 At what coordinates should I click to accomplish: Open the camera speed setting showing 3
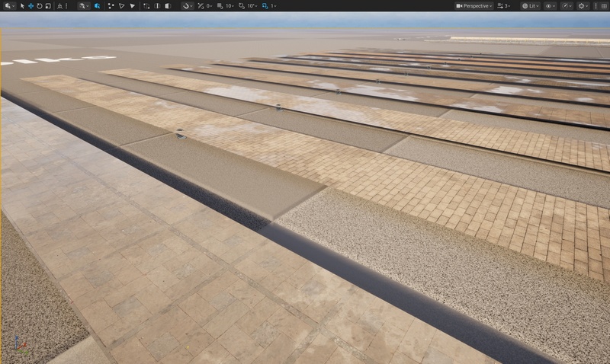tap(505, 5)
